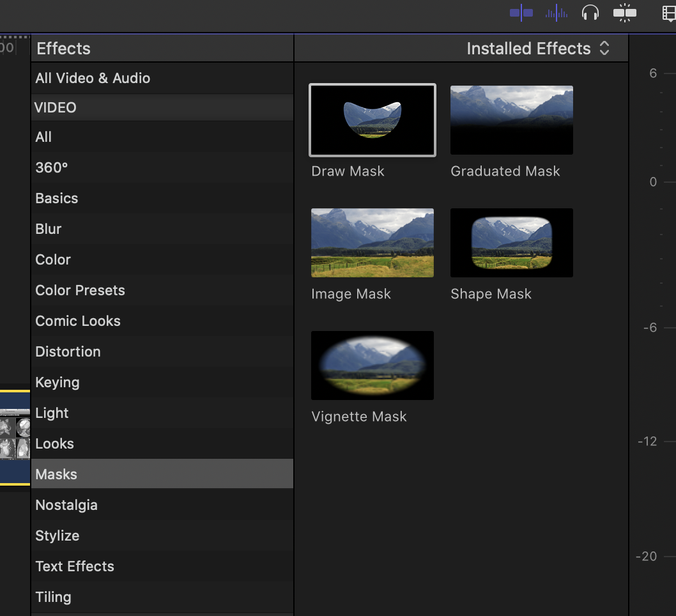This screenshot has height=616, width=676.
Task: Click the Vignette Mask label text
Action: (x=358, y=417)
